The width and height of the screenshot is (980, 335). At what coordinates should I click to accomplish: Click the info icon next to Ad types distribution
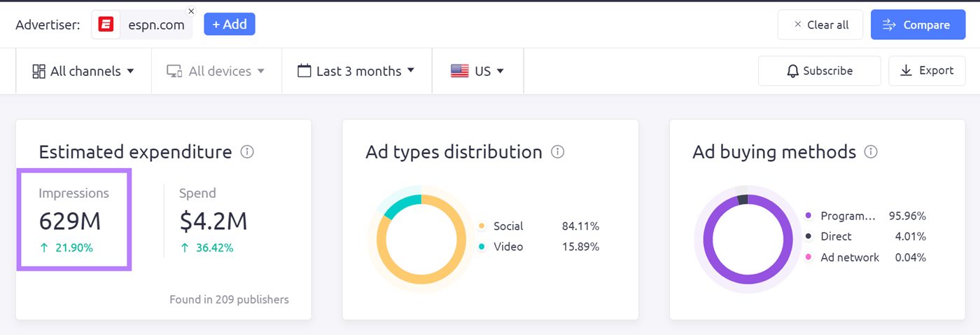pyautogui.click(x=557, y=152)
